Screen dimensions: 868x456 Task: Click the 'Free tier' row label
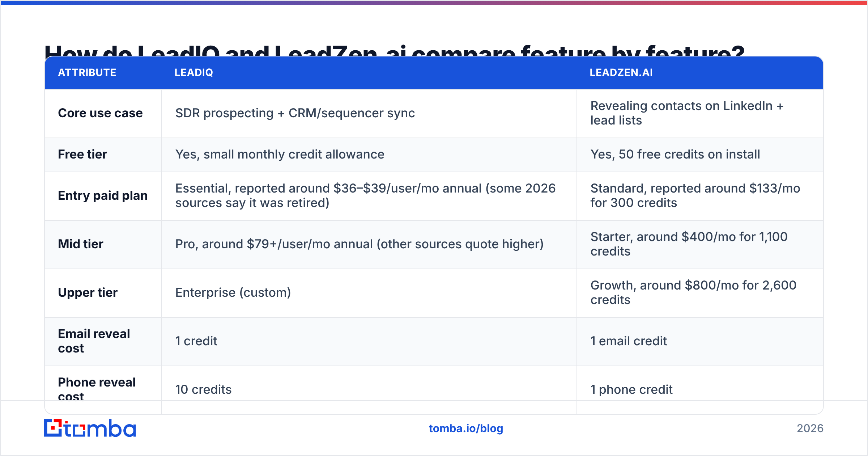tap(82, 155)
